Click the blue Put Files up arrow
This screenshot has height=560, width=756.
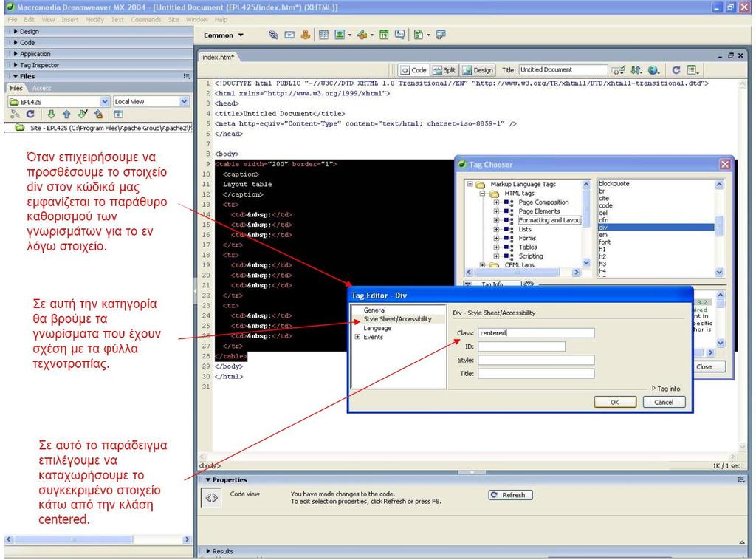coord(66,115)
